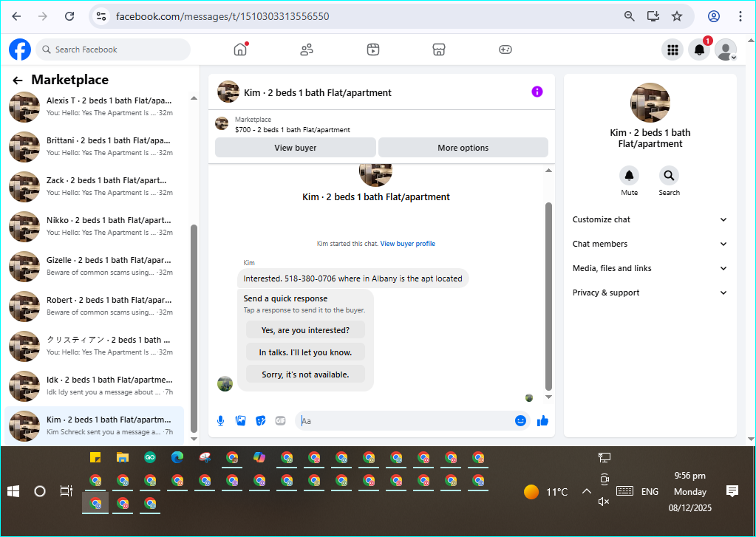Open the emoji picker smiley
Screen dimensions: 756x537
[520, 421]
